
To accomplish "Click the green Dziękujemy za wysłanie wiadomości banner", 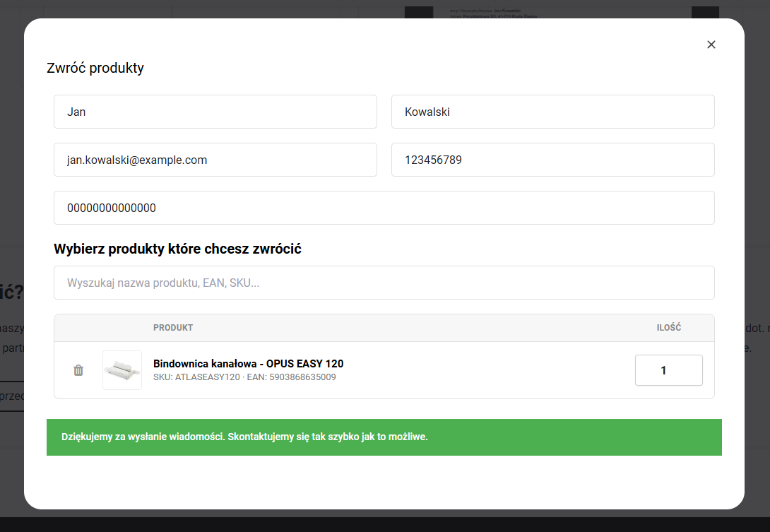I will click(384, 437).
